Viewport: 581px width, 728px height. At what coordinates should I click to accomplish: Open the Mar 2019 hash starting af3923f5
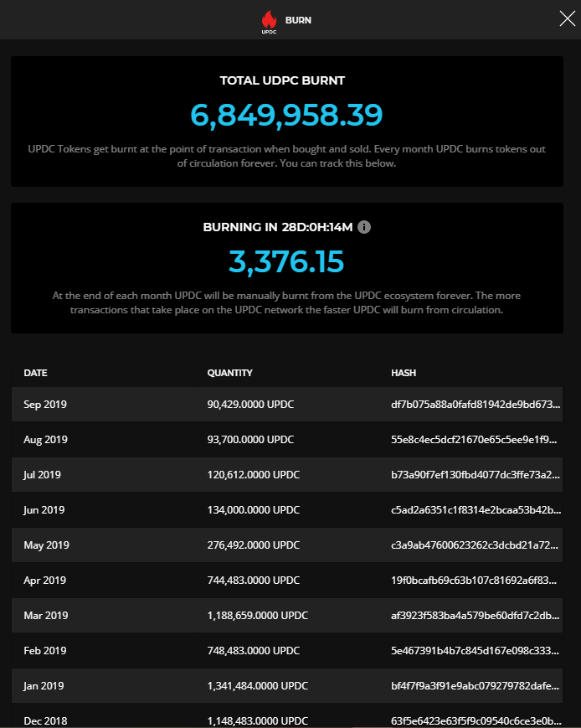(476, 616)
